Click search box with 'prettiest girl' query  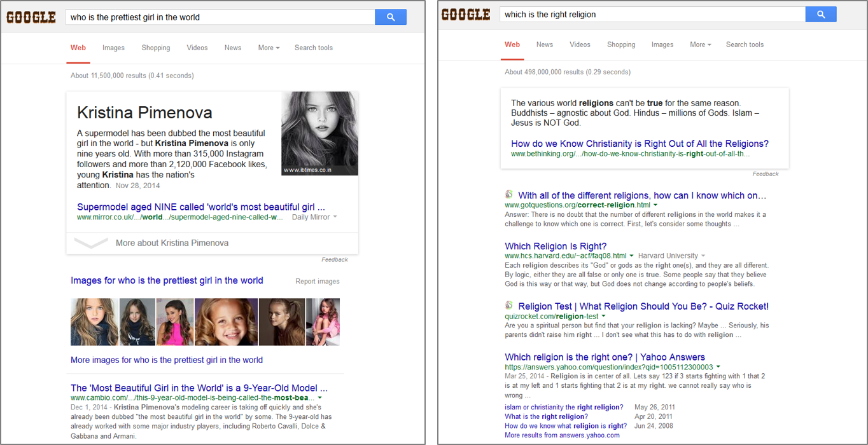(x=220, y=17)
